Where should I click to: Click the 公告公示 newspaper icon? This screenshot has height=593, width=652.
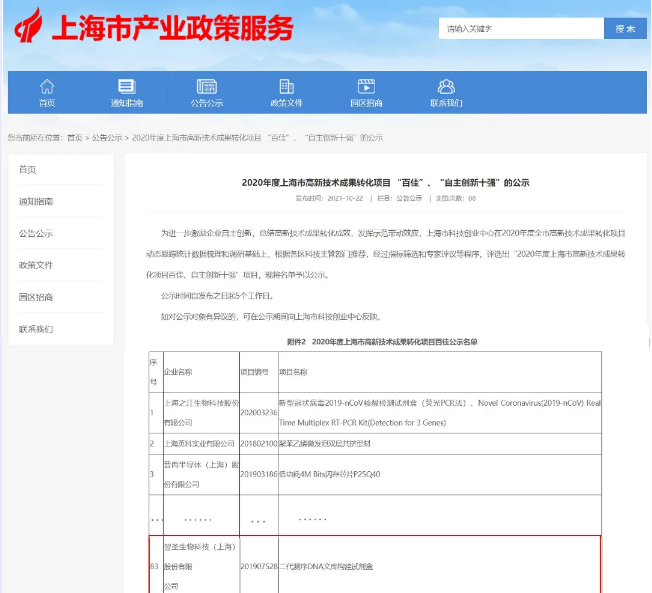(x=207, y=86)
